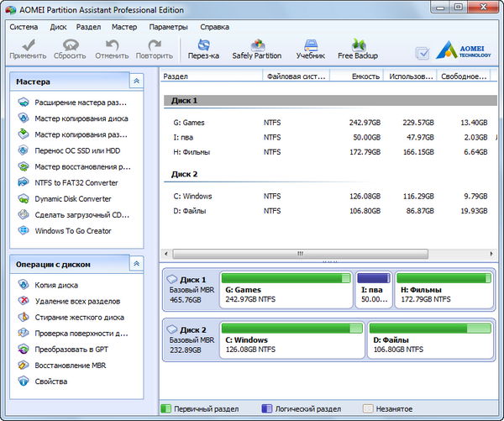Select the G: Games partition bar

click(x=286, y=290)
